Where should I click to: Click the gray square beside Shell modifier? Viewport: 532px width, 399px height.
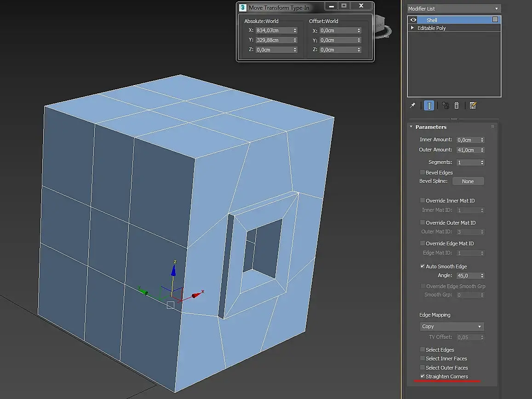pos(495,20)
